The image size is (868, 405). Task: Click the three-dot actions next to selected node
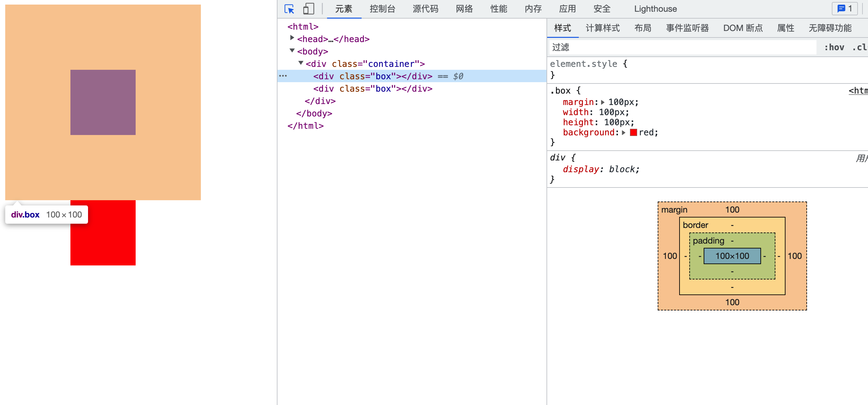(x=283, y=76)
